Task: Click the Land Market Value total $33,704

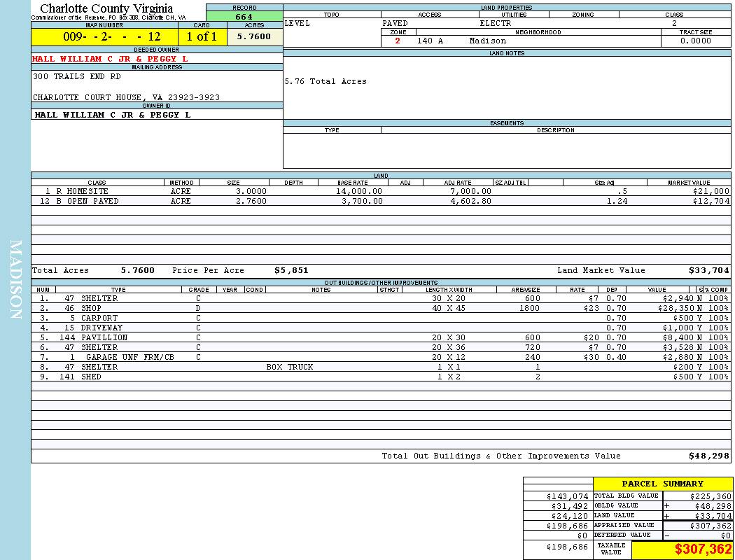Action: coord(708,270)
